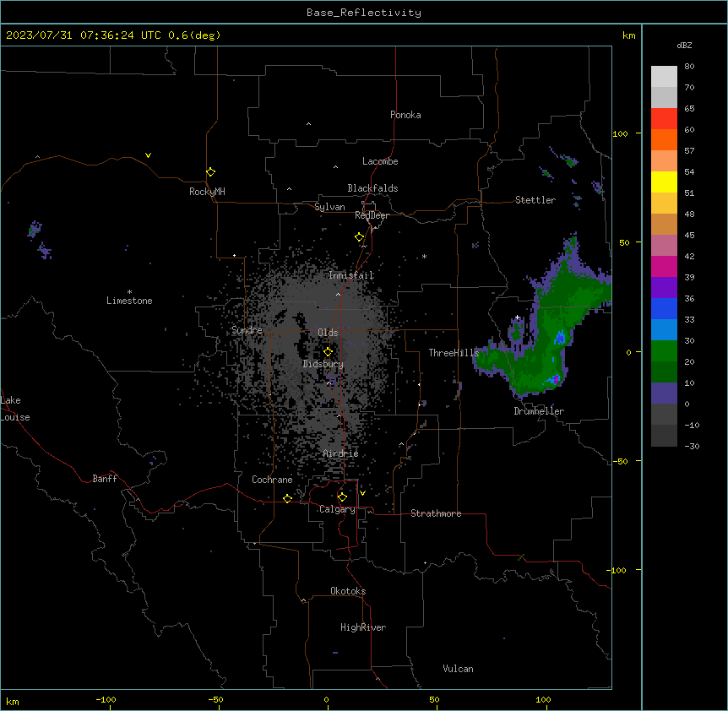
Task: Click the Olds label
Action: coord(328,333)
